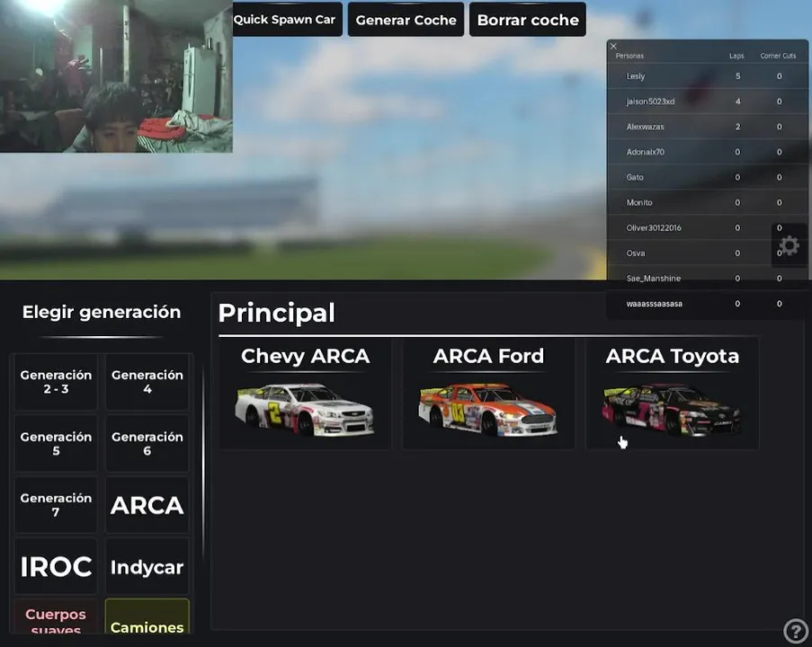Click the Laps column header
This screenshot has height=647, width=812.
[736, 56]
